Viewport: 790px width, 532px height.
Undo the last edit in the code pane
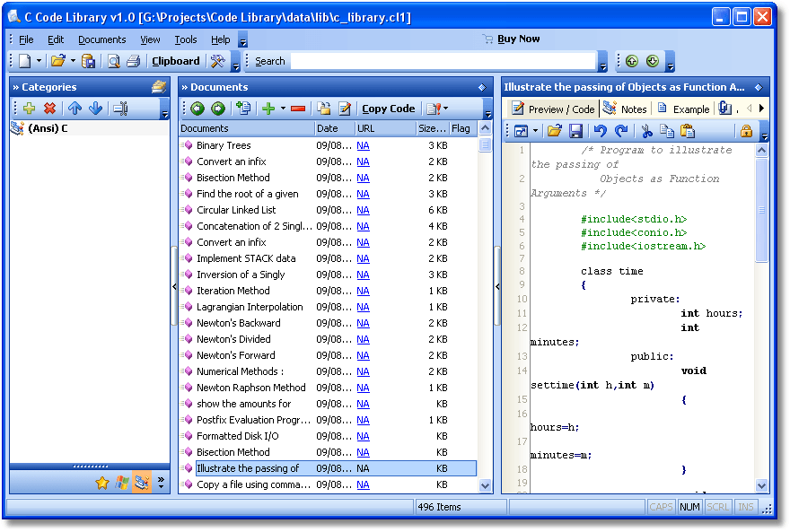[x=601, y=130]
